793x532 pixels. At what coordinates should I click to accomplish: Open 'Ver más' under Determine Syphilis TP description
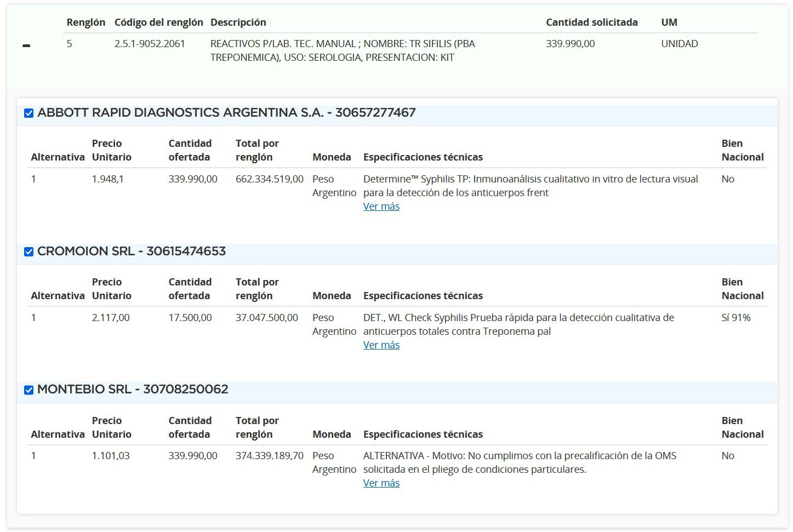(x=381, y=207)
